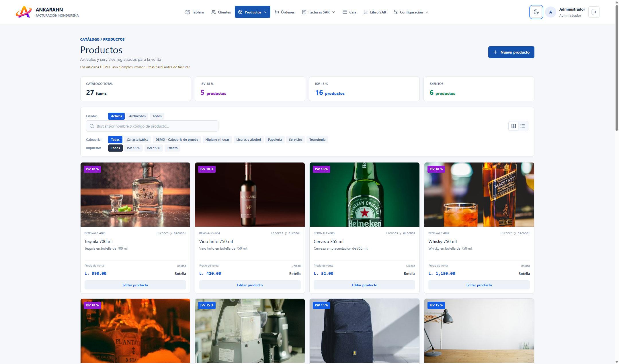Filter by Exento tax chip
Image resolution: width=619 pixels, height=364 pixels.
point(172,148)
